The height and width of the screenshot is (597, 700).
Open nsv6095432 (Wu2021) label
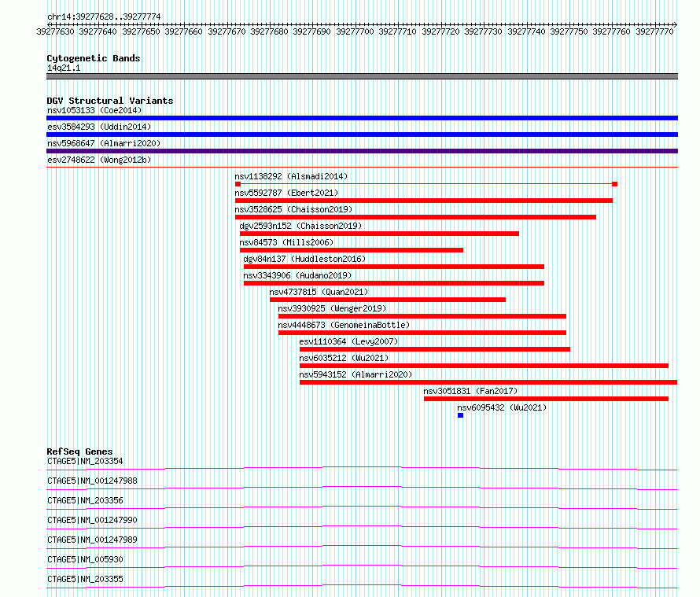(x=502, y=407)
